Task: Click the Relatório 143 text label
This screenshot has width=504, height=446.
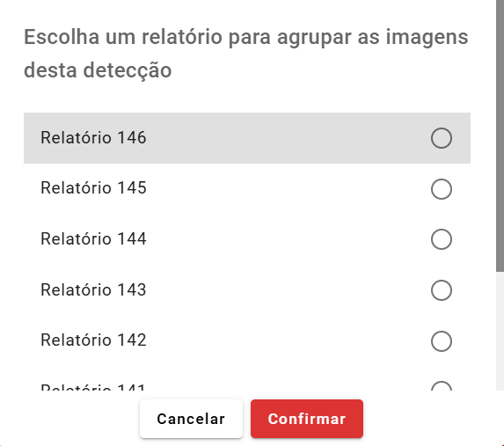Action: click(93, 289)
